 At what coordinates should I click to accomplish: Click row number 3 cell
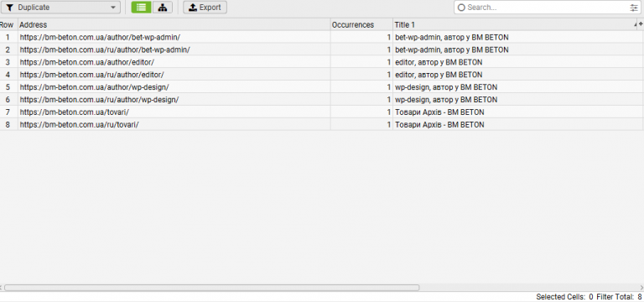point(8,62)
